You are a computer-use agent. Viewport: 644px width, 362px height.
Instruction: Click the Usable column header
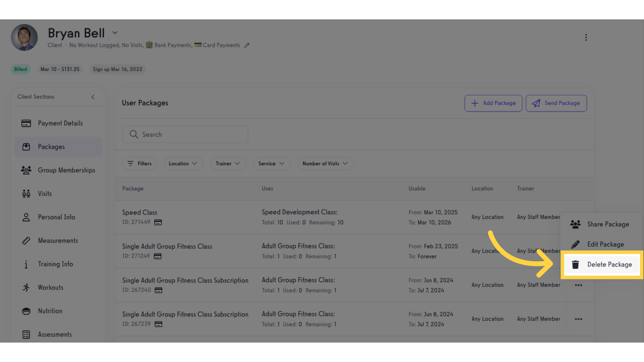click(417, 189)
